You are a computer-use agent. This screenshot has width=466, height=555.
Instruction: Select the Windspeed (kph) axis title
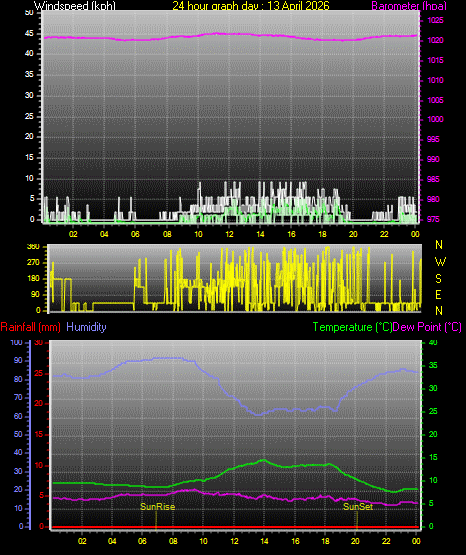[75, 5]
